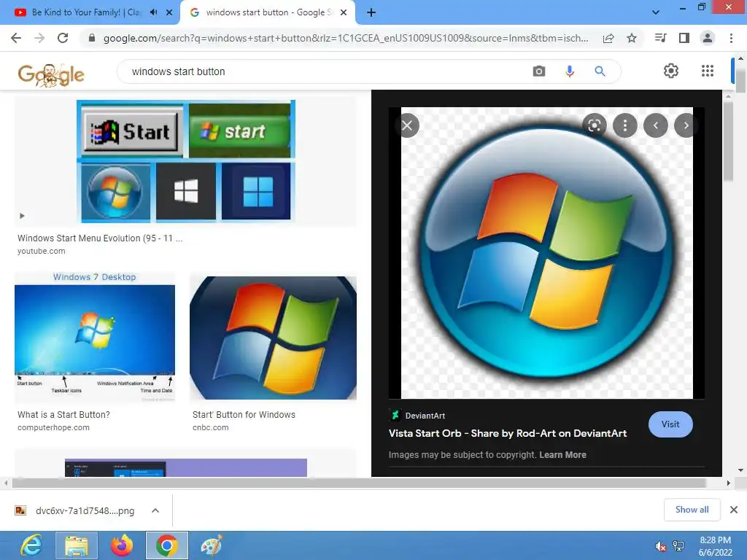The height and width of the screenshot is (560, 747).
Task: Open Paint from taskbar
Action: 212,545
